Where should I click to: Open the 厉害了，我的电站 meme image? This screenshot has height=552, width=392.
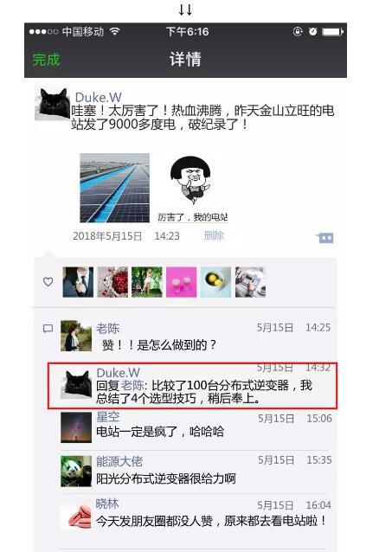click(193, 188)
